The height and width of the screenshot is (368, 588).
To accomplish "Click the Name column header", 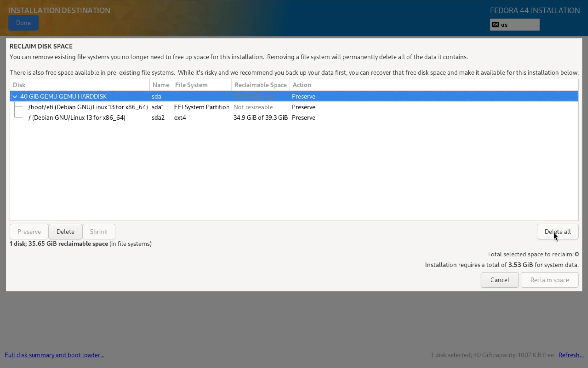I will pos(161,85).
